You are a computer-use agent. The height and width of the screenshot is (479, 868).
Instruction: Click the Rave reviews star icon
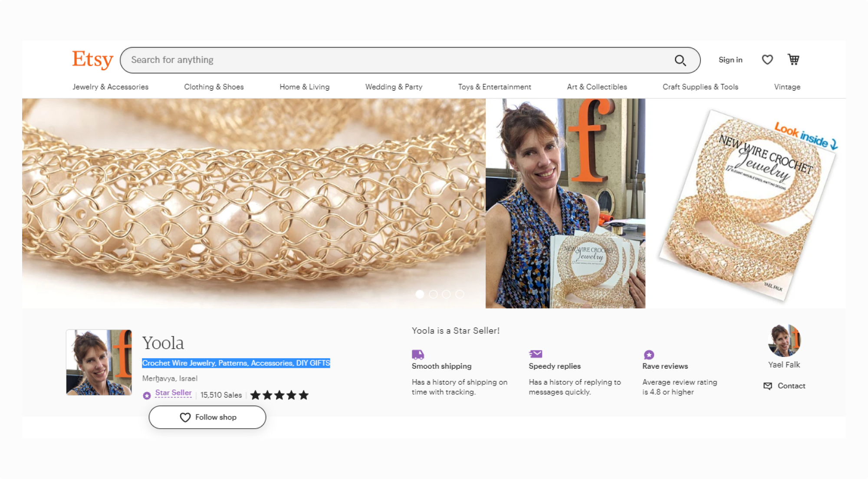pyautogui.click(x=649, y=354)
